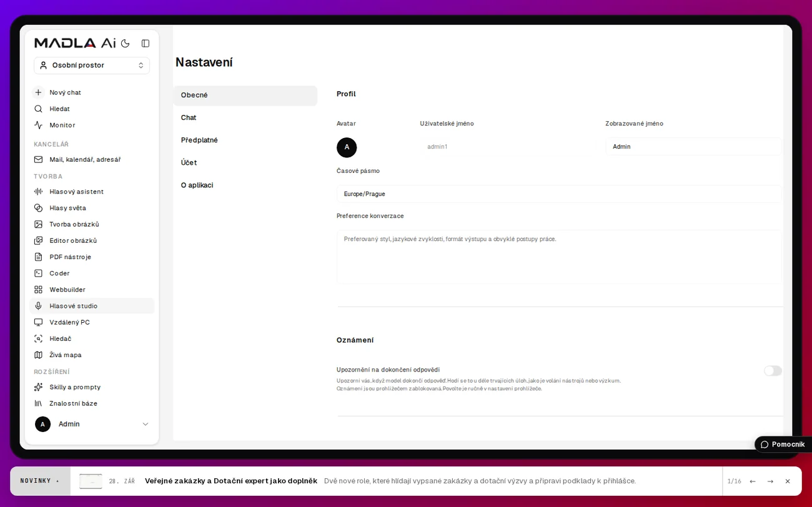Viewport: 812px width, 507px height.
Task: Click the Webbuilder grid icon
Action: coord(38,290)
